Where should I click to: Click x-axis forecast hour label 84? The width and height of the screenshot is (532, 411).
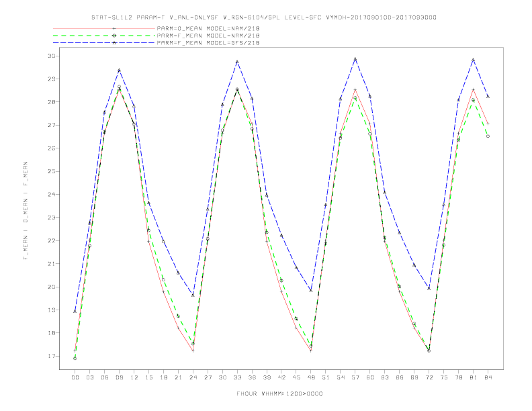tap(488, 377)
